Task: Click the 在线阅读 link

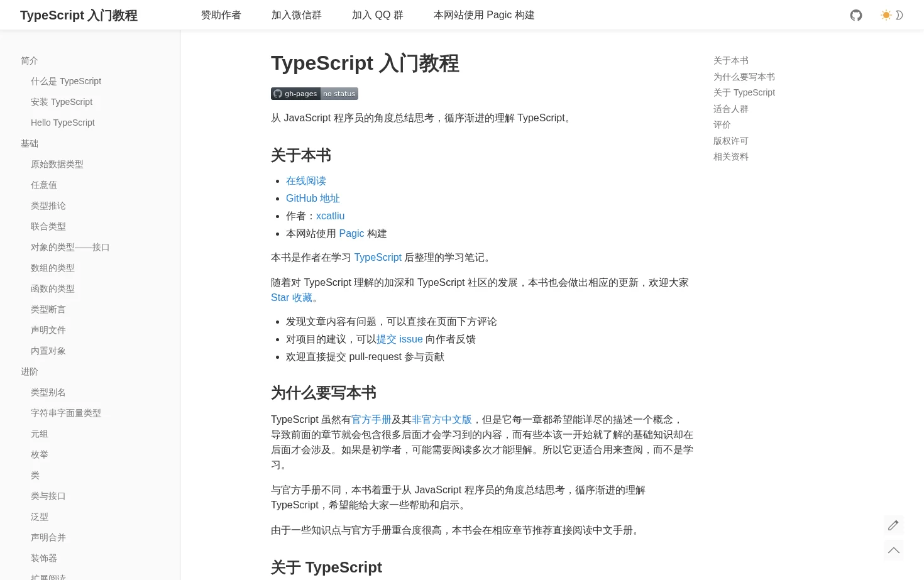Action: point(306,181)
